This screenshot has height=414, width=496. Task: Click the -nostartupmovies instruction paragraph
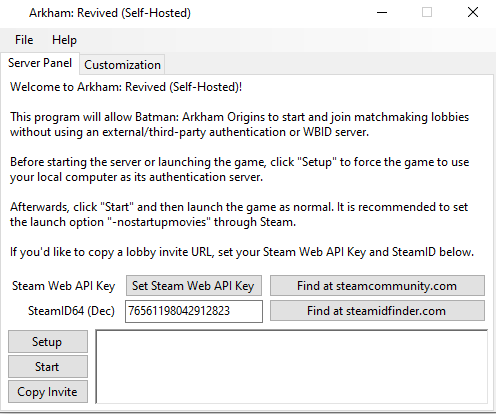[x=239, y=214]
